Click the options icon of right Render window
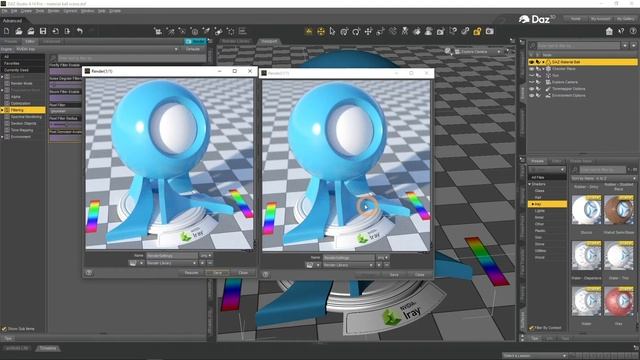640x360 pixels. (265, 274)
